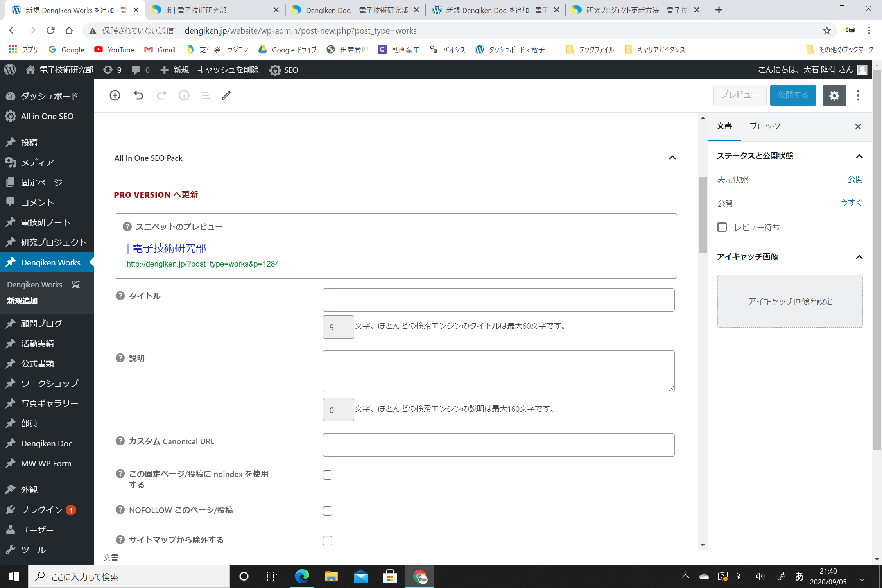Click the カスタム Canonical URL field
882x588 pixels.
(498, 445)
